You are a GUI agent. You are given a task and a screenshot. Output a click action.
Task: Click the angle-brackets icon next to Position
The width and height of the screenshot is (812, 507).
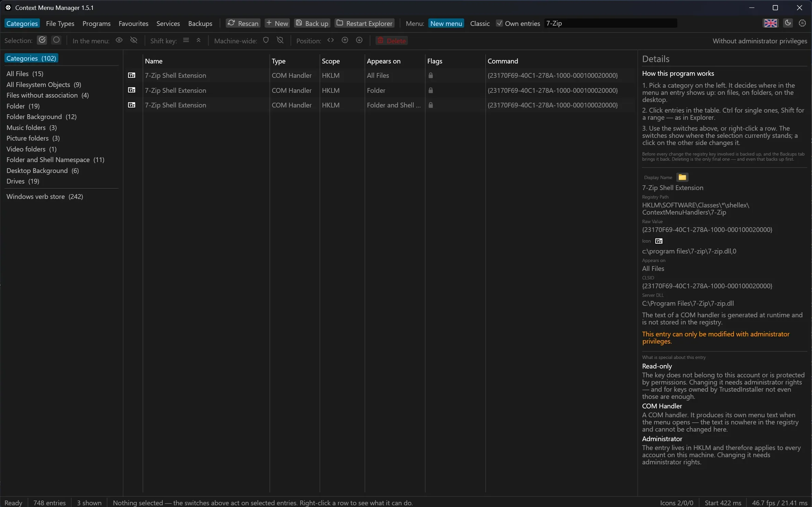330,40
